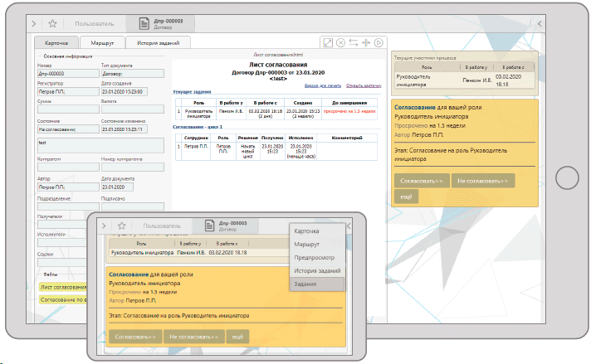Choose Задания from the phone dropdown menu
Viewport: 591px width, 364px height.
[306, 284]
